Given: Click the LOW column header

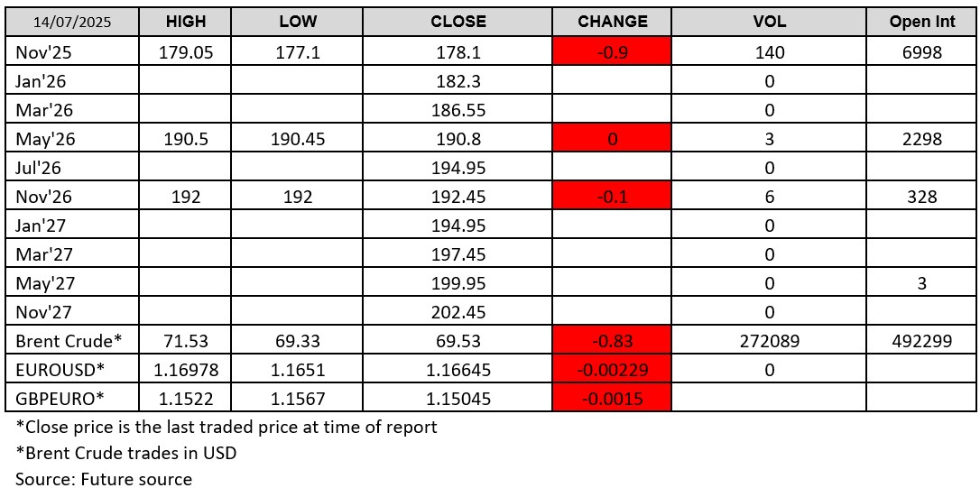Looking at the screenshot, I should [298, 22].
